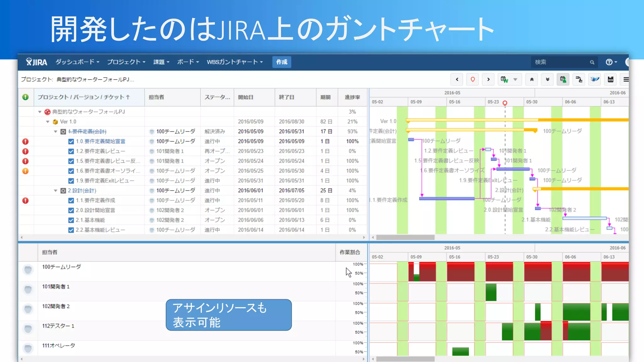Click the blue bird splash icon
The width and height of the screenshot is (644, 362).
click(x=595, y=80)
